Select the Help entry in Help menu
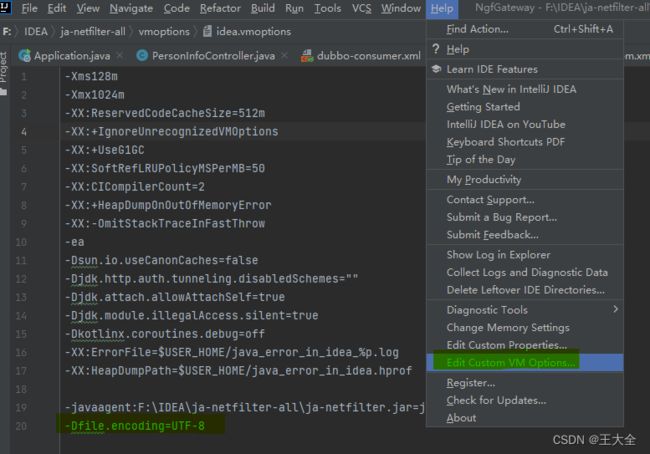The height and width of the screenshot is (454, 650). [525, 49]
